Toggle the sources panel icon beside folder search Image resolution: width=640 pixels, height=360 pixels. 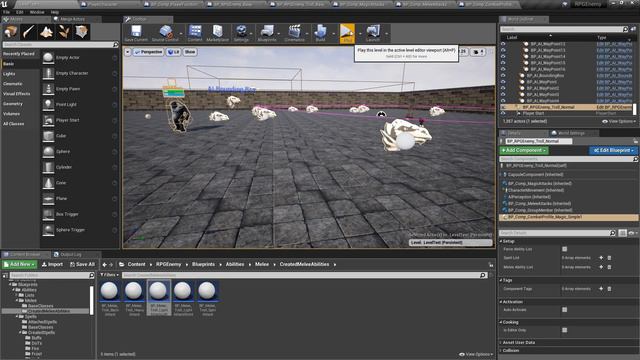click(5, 276)
